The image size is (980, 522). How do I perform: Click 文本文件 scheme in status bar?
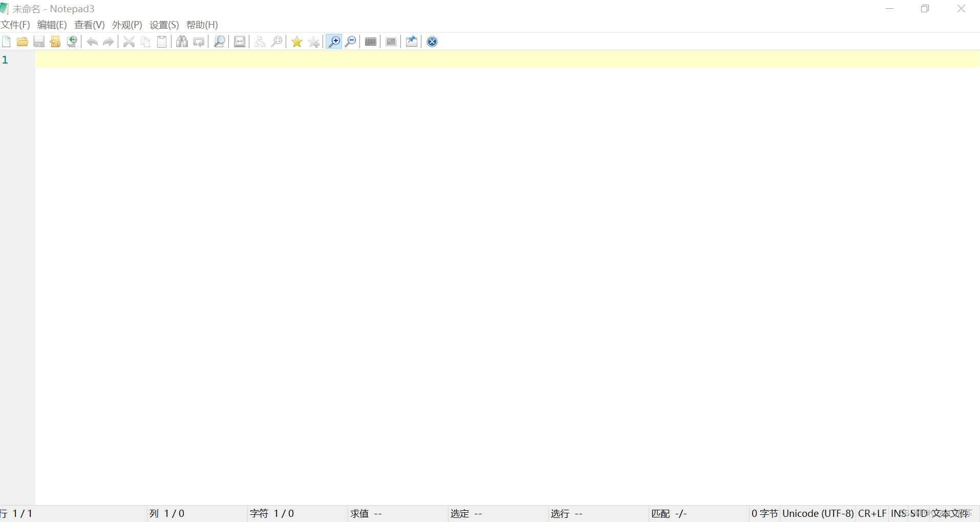click(x=950, y=513)
